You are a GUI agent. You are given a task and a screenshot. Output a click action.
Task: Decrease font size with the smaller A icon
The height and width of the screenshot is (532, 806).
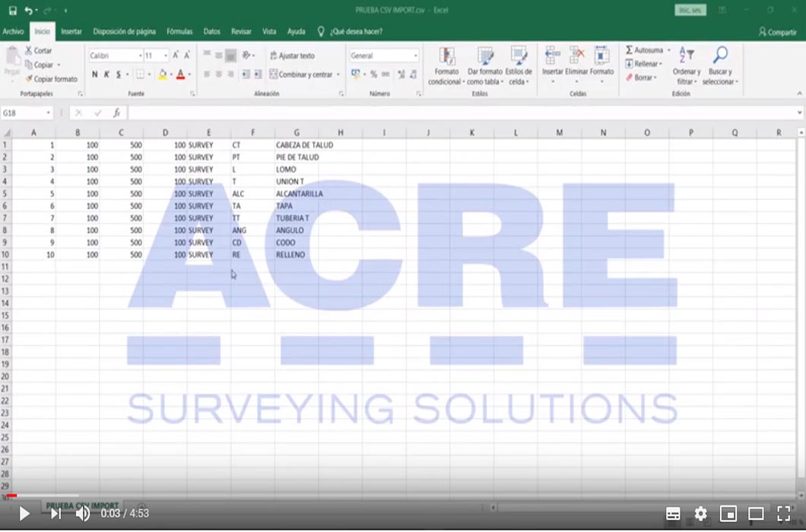[x=187, y=55]
